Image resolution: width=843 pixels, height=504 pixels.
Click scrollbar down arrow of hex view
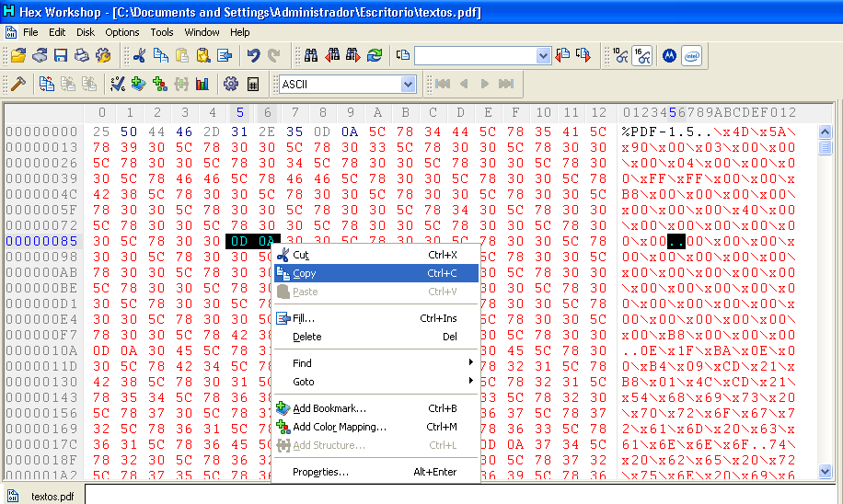point(825,471)
